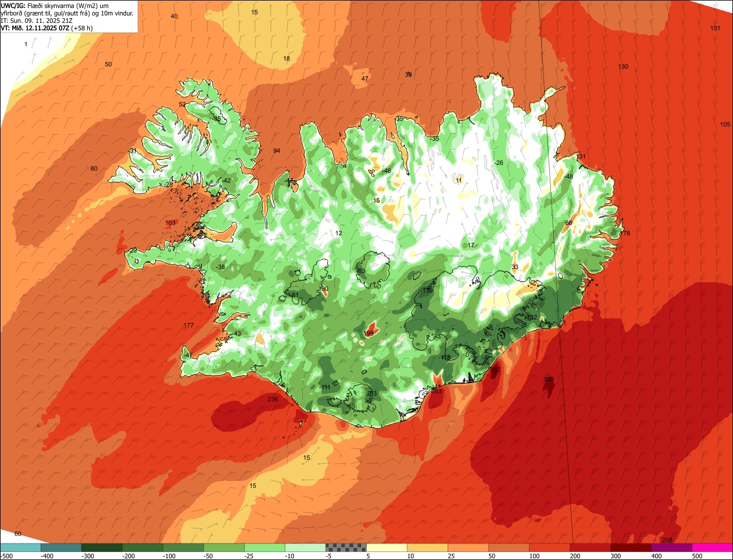Click the map value '-46' in north Iceland
The image size is (733, 560).
(387, 171)
